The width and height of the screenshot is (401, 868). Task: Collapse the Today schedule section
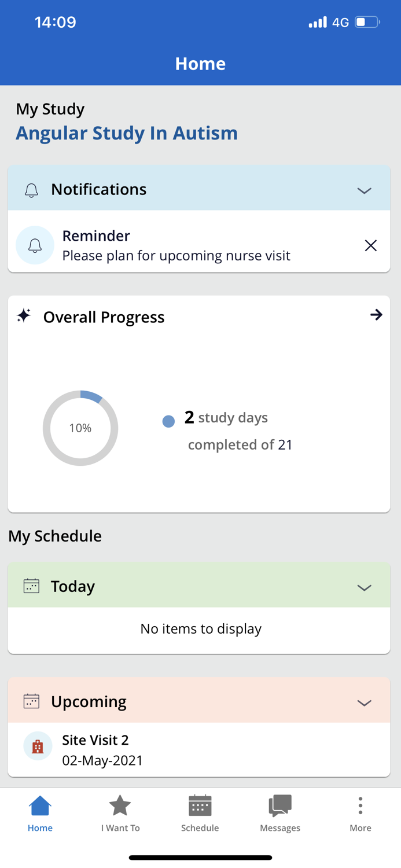364,587
